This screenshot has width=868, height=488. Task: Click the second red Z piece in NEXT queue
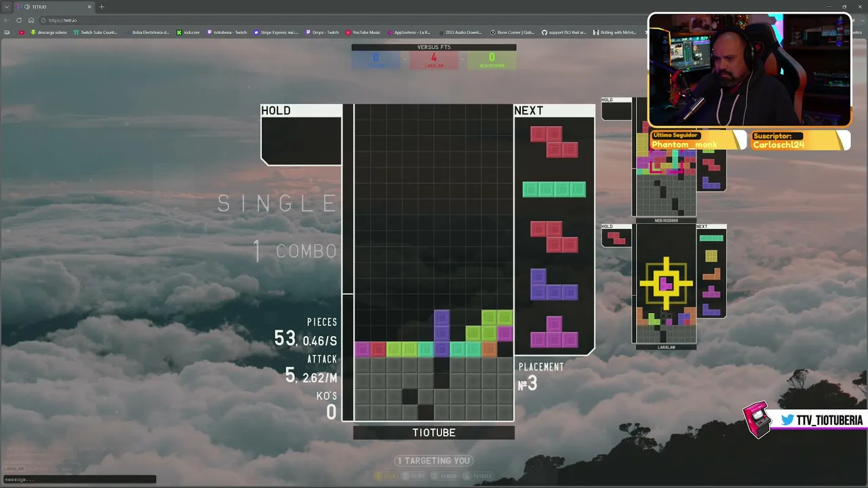click(554, 237)
